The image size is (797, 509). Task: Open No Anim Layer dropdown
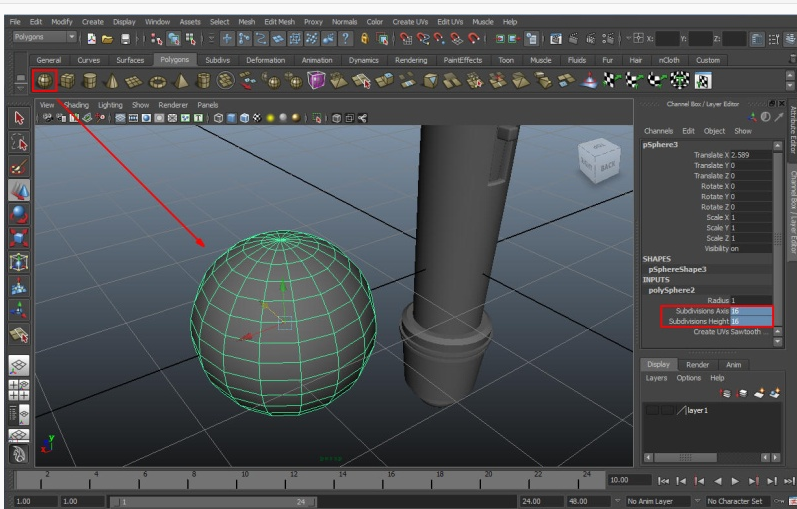656,501
